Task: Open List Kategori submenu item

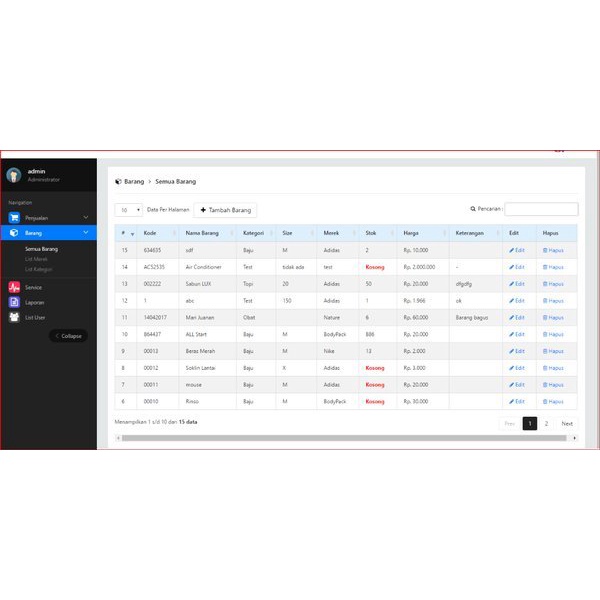Action: 39,269
